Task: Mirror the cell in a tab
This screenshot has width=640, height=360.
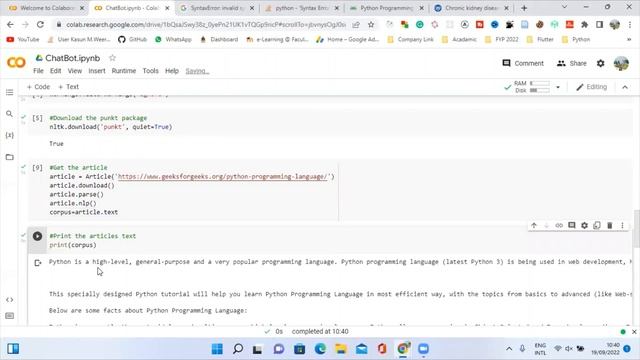Action: click(597, 225)
